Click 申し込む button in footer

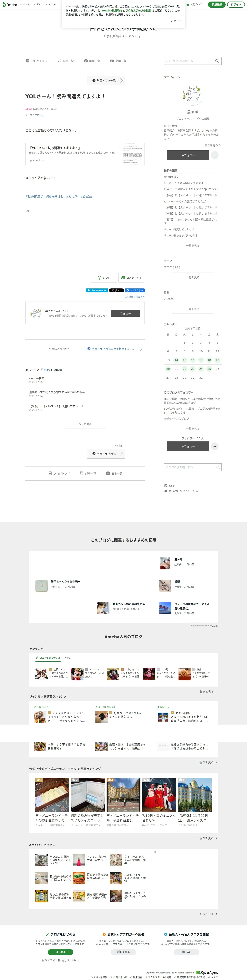186,952
